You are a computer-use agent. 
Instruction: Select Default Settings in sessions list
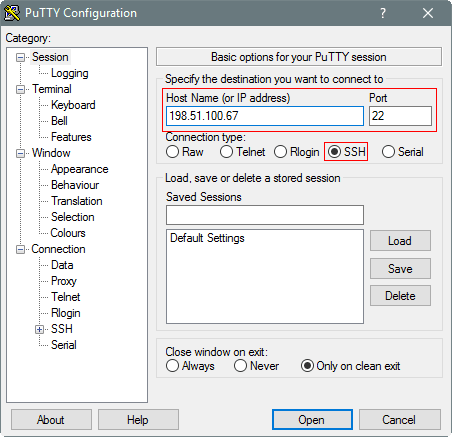207,238
